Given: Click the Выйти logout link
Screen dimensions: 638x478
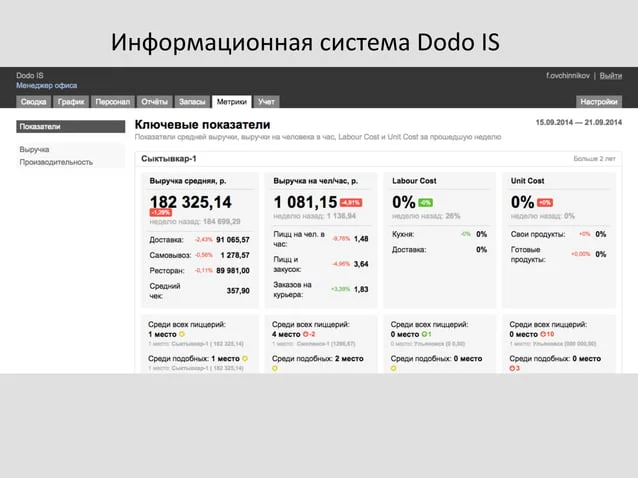Looking at the screenshot, I should [610, 76].
